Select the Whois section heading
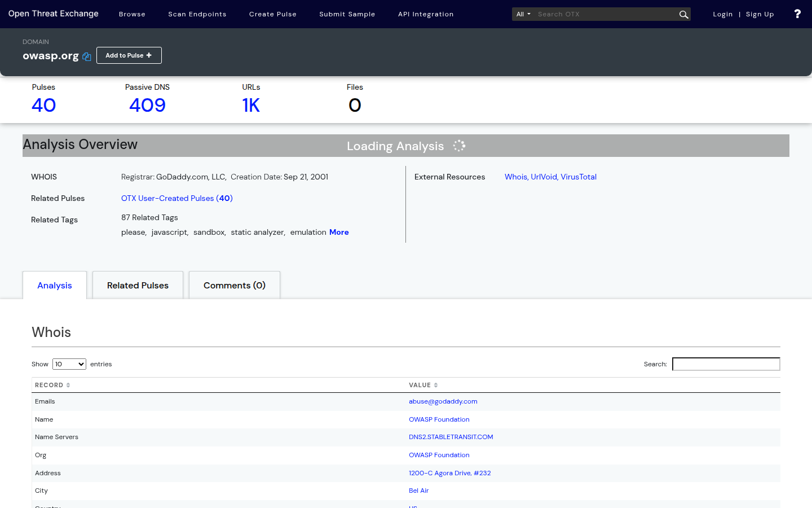 tap(51, 332)
